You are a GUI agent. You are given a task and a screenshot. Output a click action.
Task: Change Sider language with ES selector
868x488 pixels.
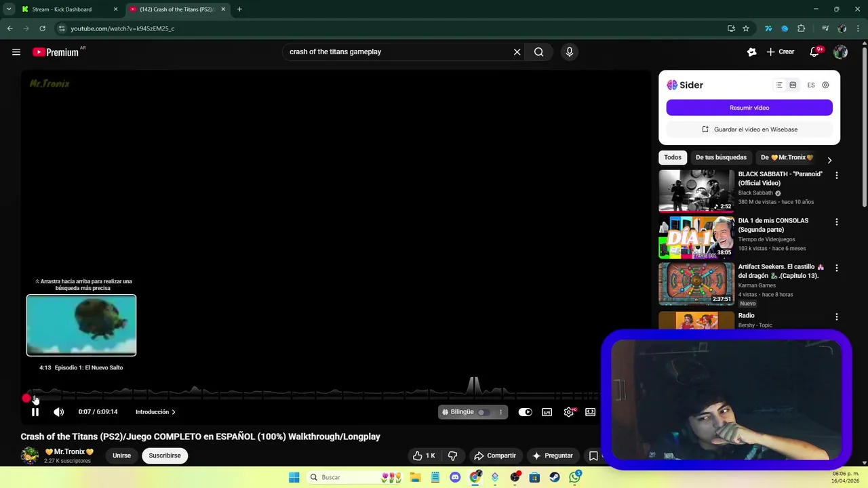(x=811, y=85)
